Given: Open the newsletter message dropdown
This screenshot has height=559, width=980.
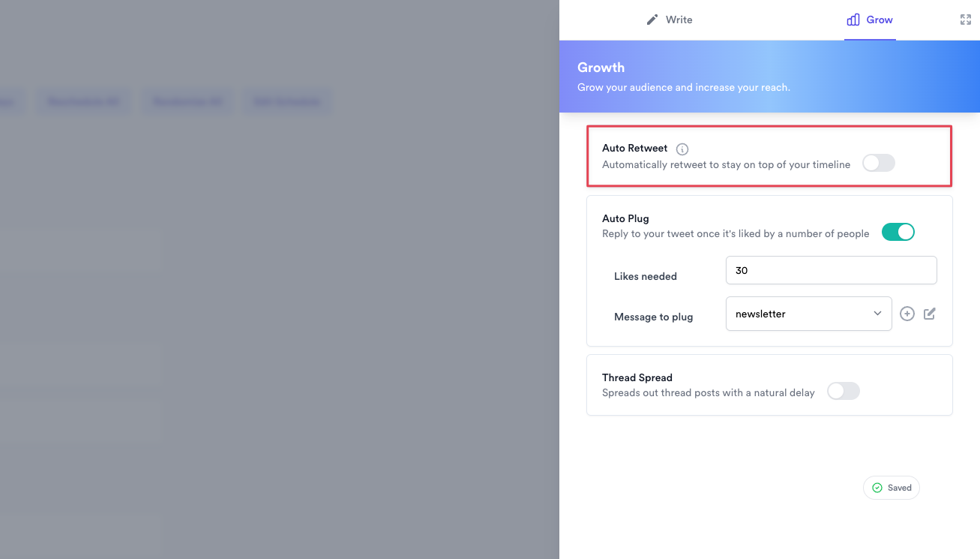Looking at the screenshot, I should [808, 314].
